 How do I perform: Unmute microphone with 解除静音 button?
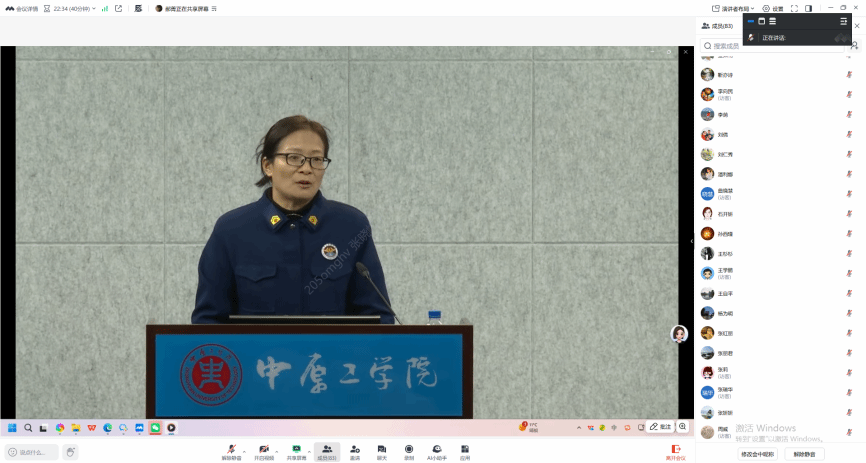click(x=231, y=451)
